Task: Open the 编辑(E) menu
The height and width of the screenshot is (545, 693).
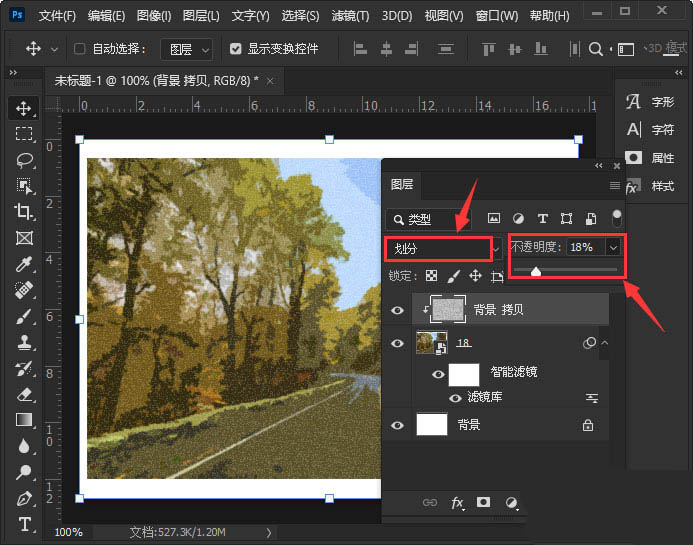Action: (107, 16)
